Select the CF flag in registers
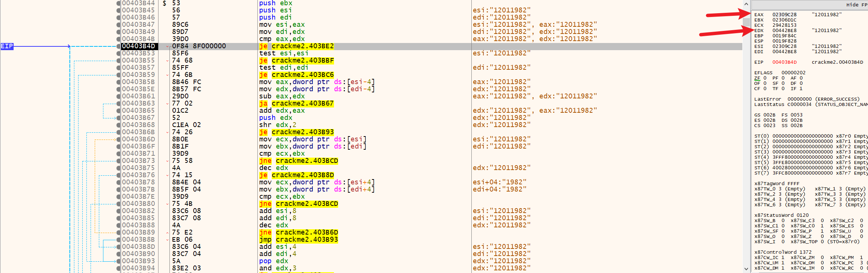 (x=760, y=89)
